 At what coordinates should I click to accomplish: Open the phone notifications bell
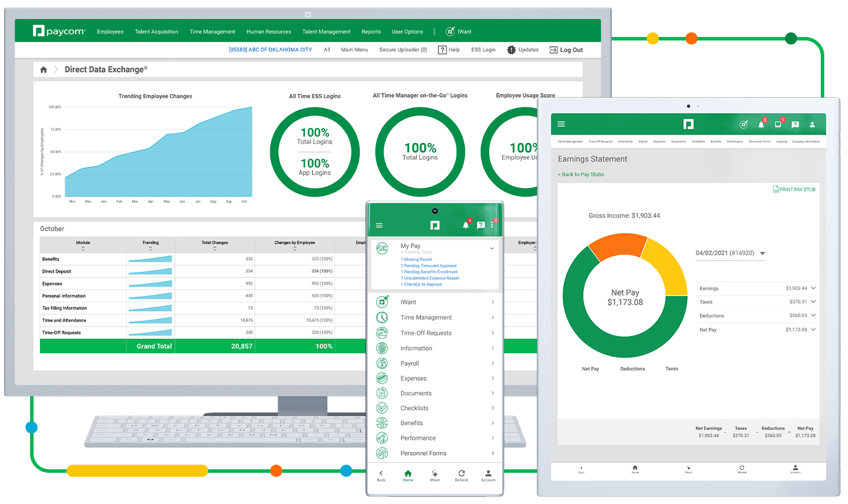click(466, 225)
